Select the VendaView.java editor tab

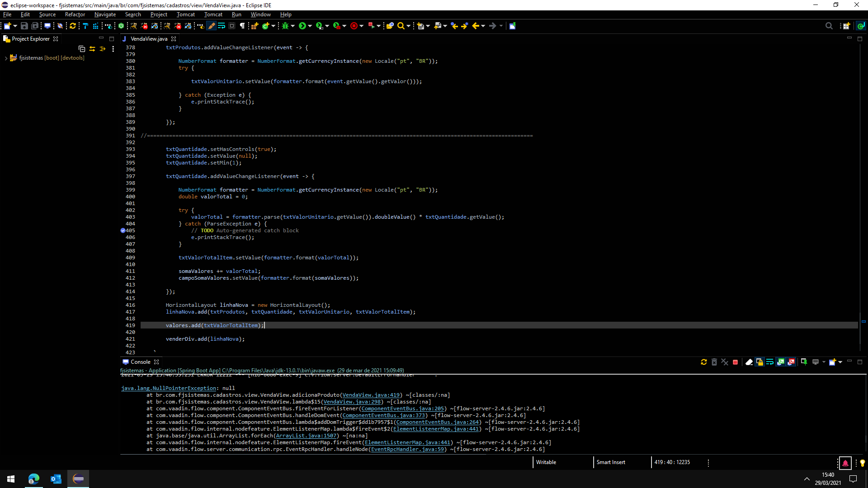coord(149,39)
